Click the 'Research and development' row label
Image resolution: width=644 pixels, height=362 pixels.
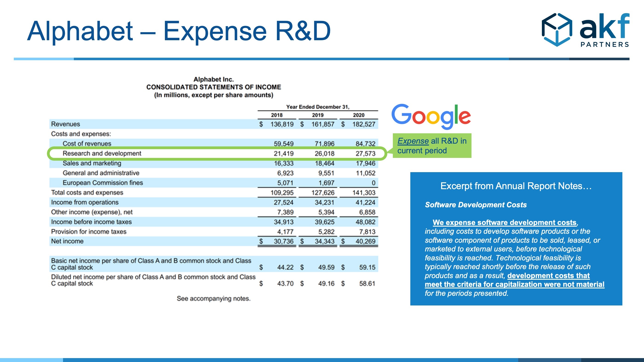pyautogui.click(x=102, y=153)
